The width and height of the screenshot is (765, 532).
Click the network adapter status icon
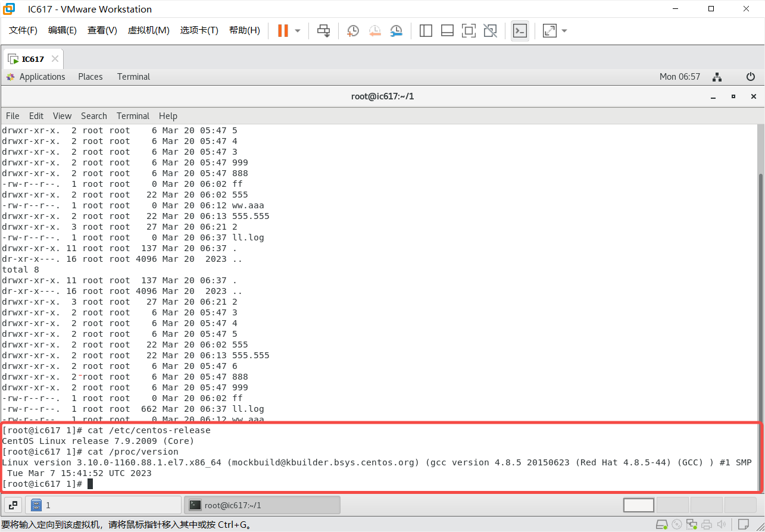tap(691, 525)
